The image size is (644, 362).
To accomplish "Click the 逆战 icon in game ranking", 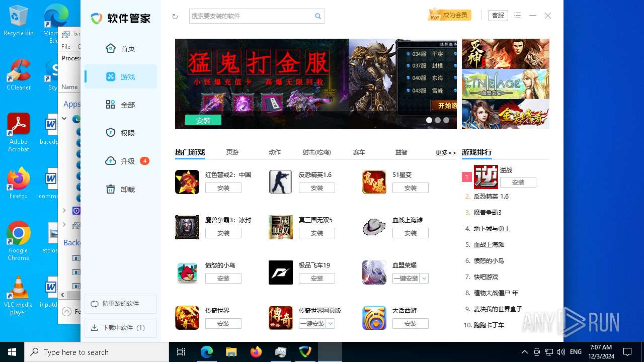I will pyautogui.click(x=486, y=177).
